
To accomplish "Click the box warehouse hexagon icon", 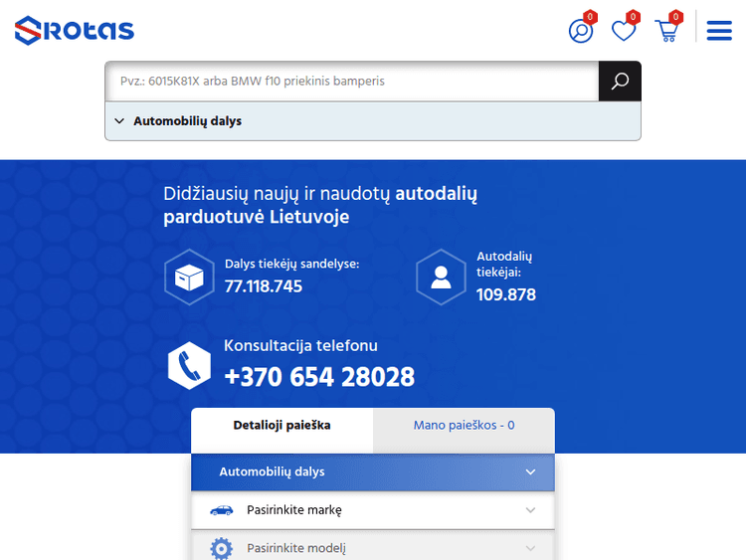I will coord(189,278).
